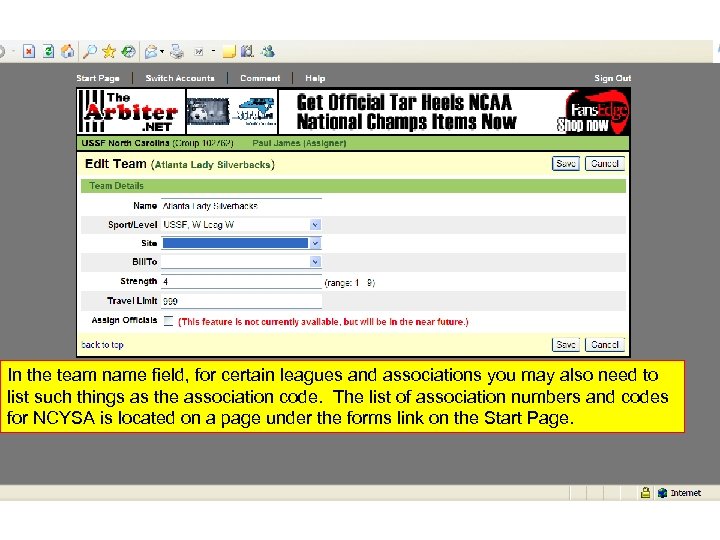Open the Sport/Level dropdown

tap(241, 225)
